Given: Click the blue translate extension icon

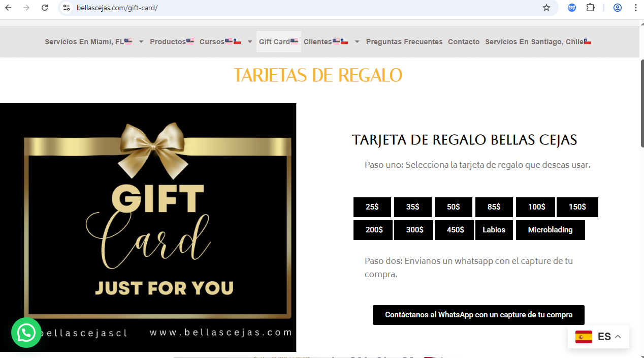Looking at the screenshot, I should 572,8.
